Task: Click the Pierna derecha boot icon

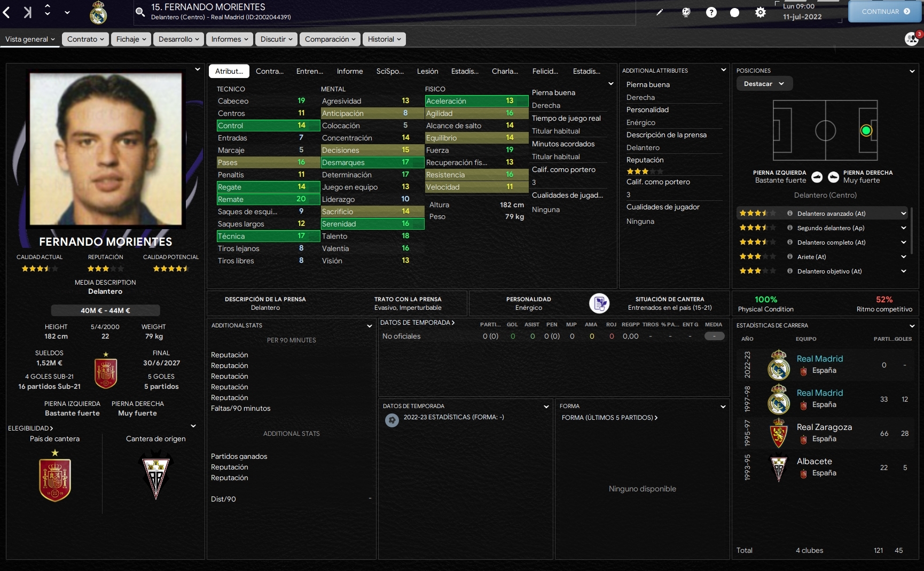Action: coord(833,177)
